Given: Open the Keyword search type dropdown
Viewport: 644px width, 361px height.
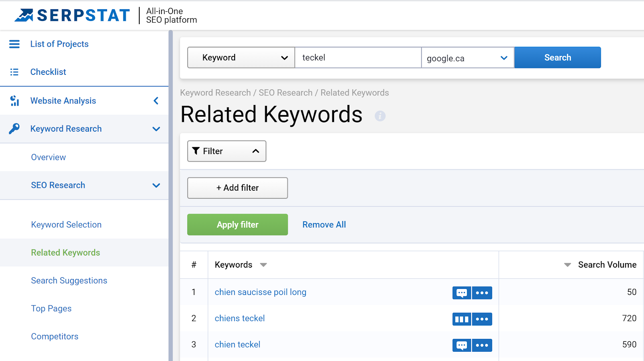Looking at the screenshot, I should [x=241, y=58].
